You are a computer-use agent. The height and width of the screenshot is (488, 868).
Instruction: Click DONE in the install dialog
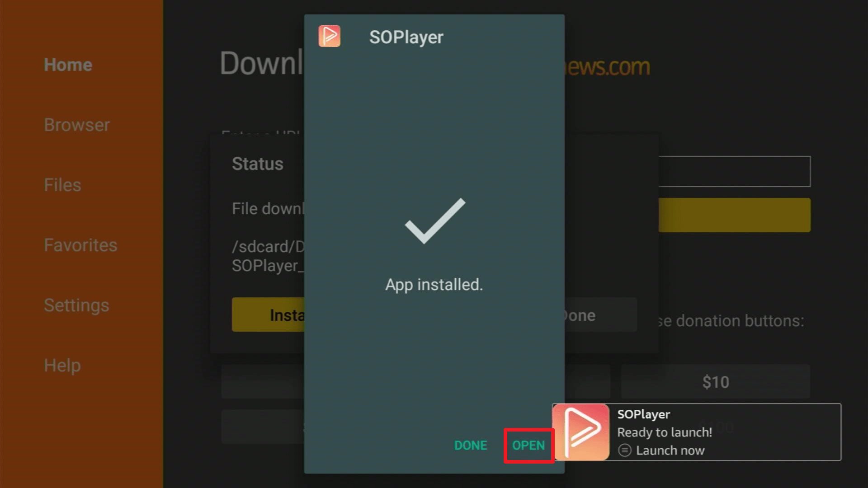pyautogui.click(x=470, y=446)
